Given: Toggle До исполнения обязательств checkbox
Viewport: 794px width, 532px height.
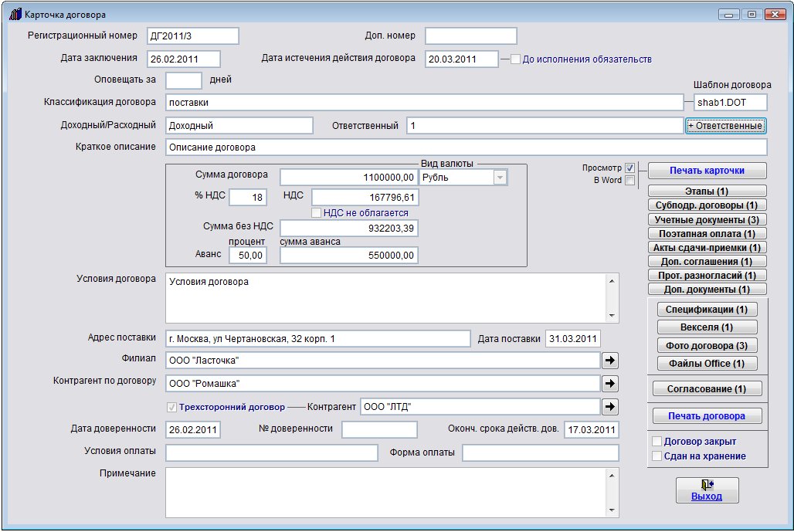Looking at the screenshot, I should pyautogui.click(x=516, y=59).
